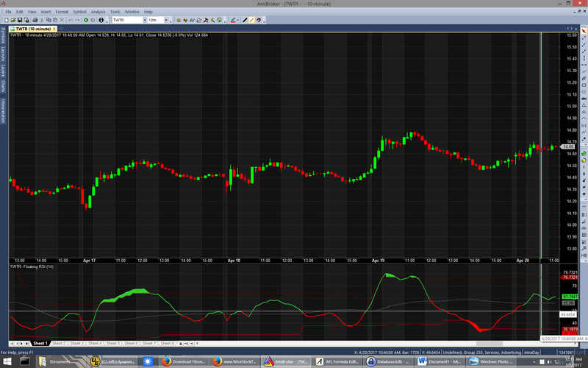The image size is (588, 368).
Task: Select the triangle drawing tool
Action: pos(584,105)
